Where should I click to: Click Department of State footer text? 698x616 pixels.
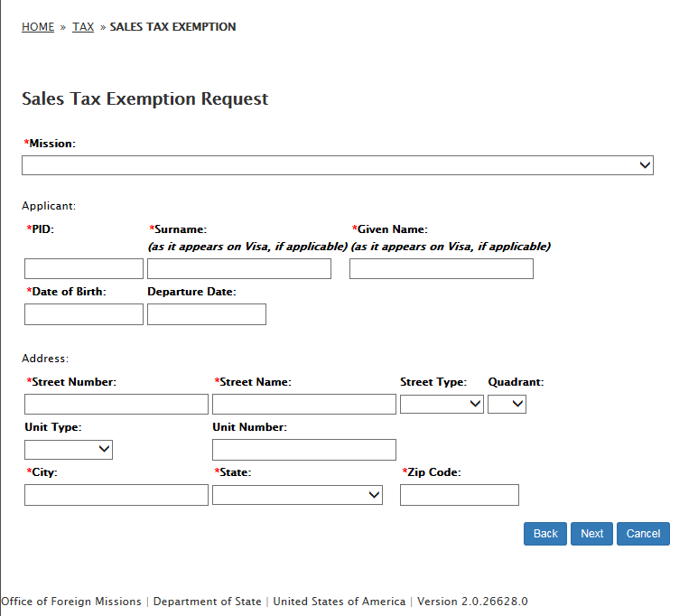(208, 602)
